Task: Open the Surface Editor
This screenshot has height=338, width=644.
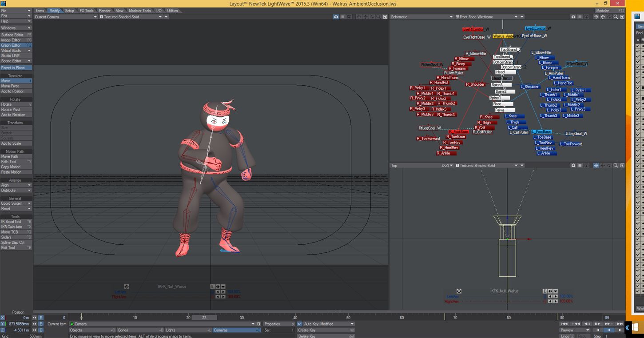Action: (x=16, y=35)
